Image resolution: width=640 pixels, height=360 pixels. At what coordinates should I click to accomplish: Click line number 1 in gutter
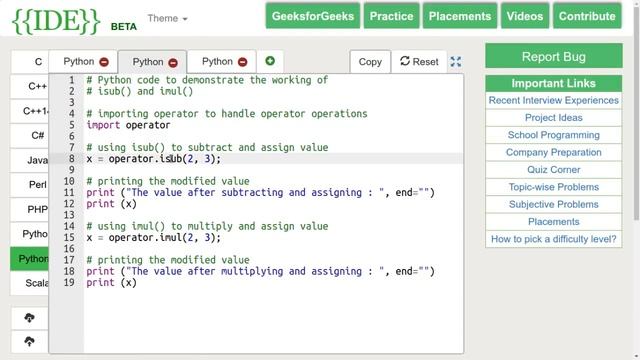tap(72, 80)
